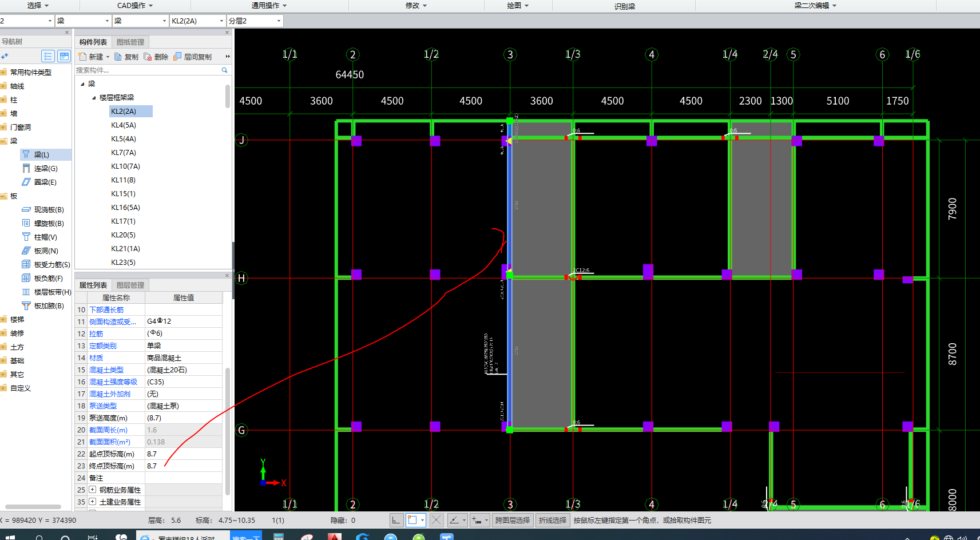980x540 pixels.
Task: Open the 修改 ribbon group menu
Action: [x=416, y=5]
